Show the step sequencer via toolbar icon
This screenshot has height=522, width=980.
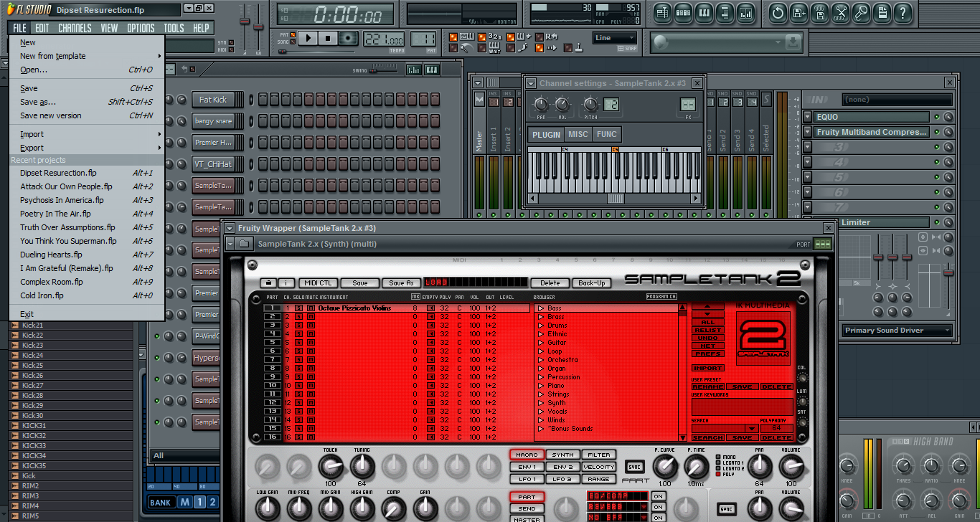point(684,12)
